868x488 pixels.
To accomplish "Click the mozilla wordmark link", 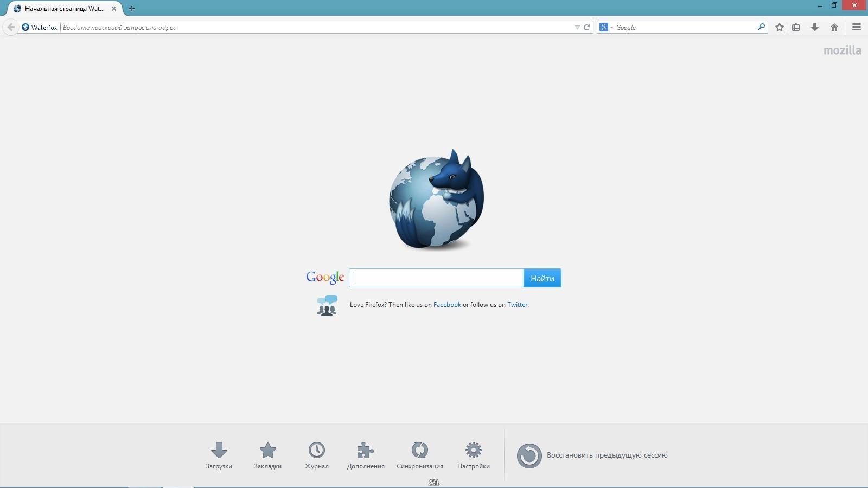I will (x=842, y=50).
